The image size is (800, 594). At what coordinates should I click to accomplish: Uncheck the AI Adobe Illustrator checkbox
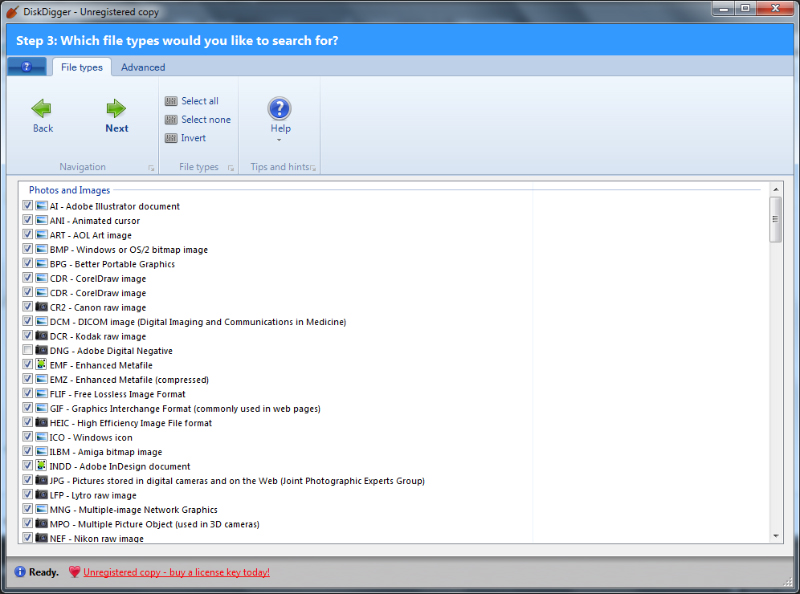28,206
